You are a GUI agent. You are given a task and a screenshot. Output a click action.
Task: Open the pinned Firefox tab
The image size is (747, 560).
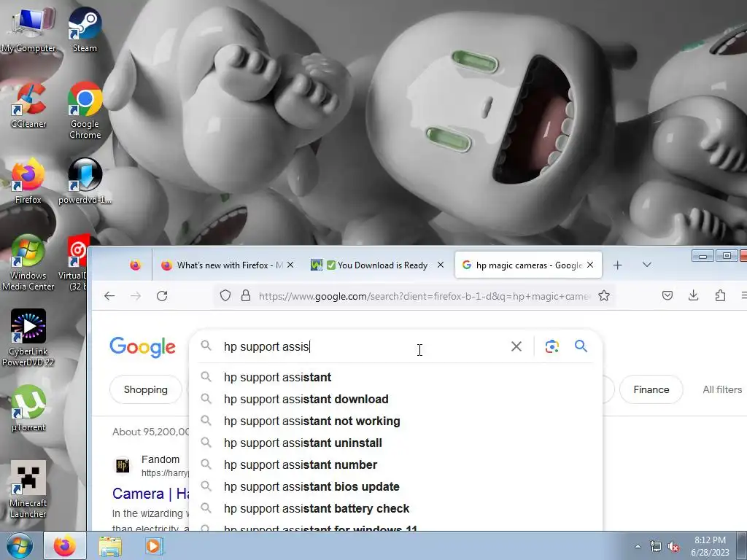click(135, 265)
